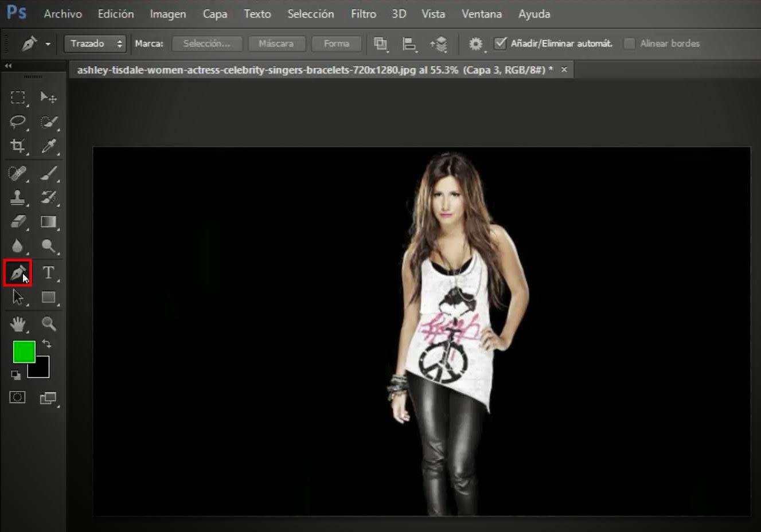This screenshot has width=761, height=532.
Task: Close the ashley-tisdale document tab
Action: (564, 69)
